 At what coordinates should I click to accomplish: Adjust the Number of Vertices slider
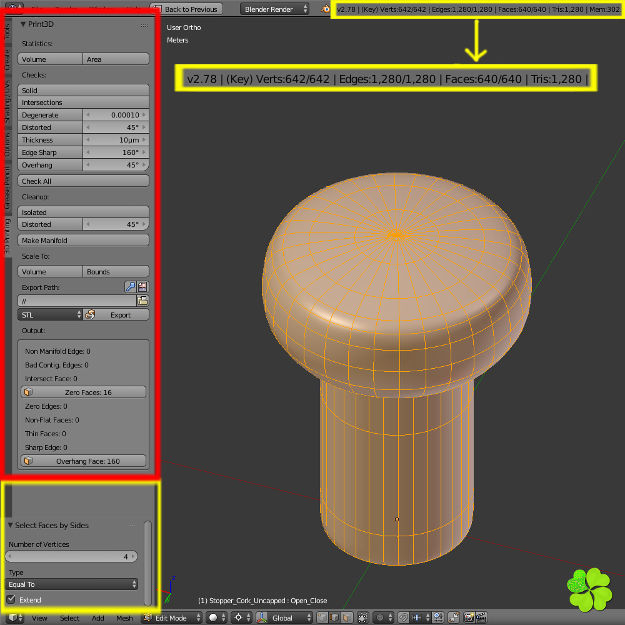click(x=72, y=556)
